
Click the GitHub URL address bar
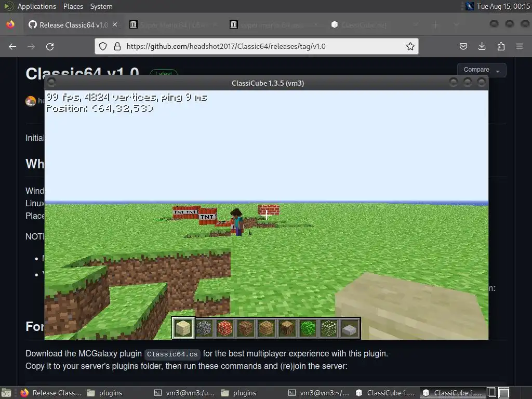[x=256, y=46]
